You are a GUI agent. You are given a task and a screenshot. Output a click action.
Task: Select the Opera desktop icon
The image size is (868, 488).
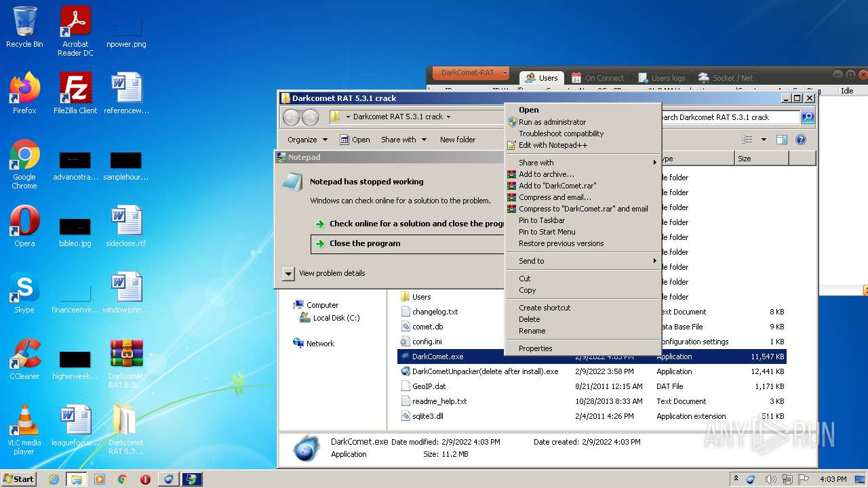tap(24, 226)
